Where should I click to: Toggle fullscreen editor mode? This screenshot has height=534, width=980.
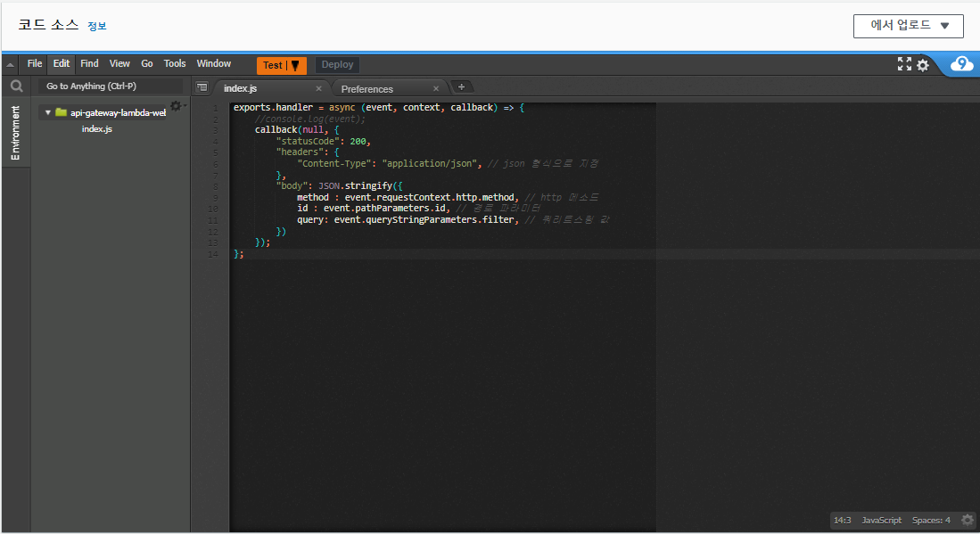(x=902, y=64)
